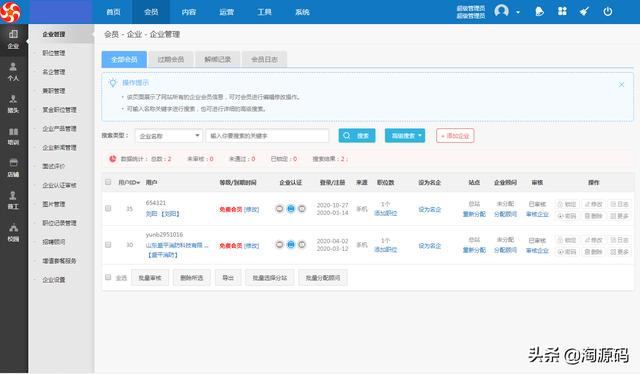The width and height of the screenshot is (640, 374).
Task: Open the admin account dropdown arrow
Action: click(518, 12)
